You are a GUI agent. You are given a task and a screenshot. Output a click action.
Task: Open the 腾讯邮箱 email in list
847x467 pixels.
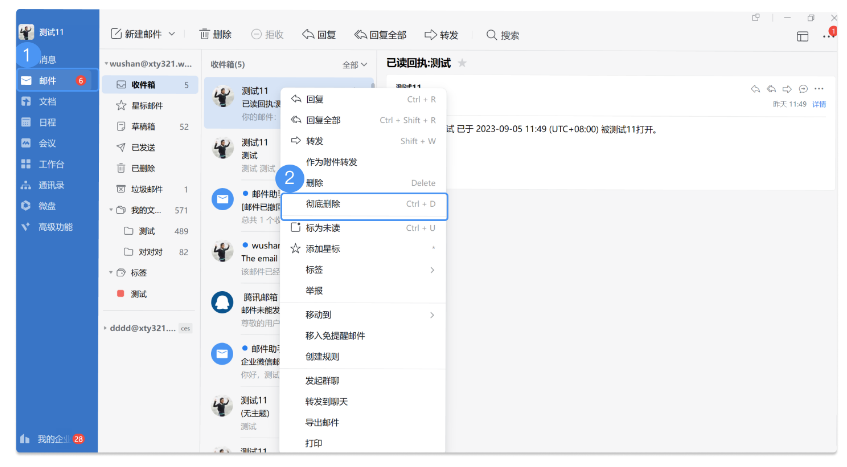242,309
